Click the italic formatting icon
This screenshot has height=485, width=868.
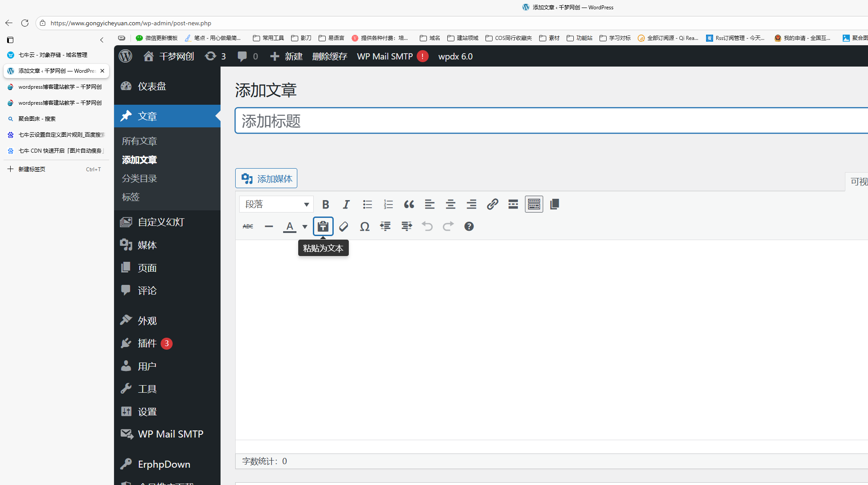tap(346, 205)
